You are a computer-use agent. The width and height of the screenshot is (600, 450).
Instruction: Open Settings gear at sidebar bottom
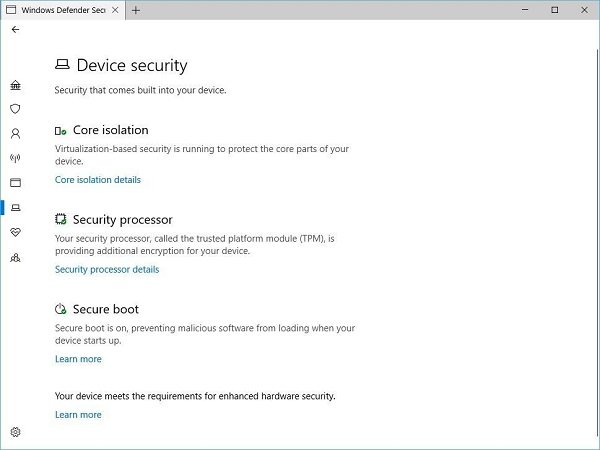[x=15, y=432]
